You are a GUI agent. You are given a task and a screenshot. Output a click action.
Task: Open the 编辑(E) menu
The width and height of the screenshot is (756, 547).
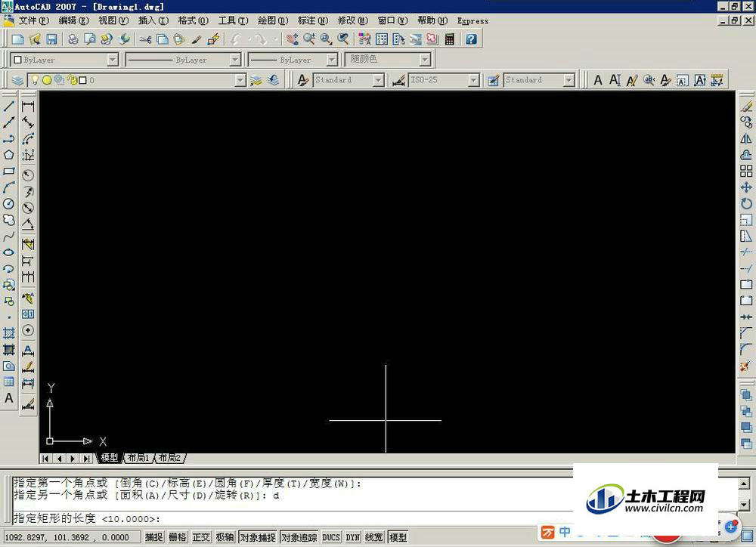coord(74,20)
